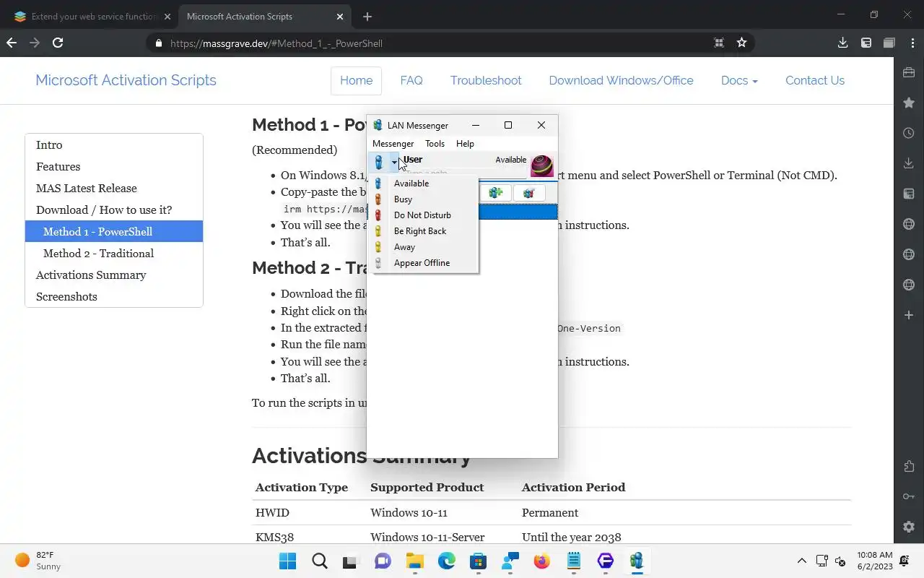The height and width of the screenshot is (578, 924).
Task: Select Method 2 - Traditional in side navigation
Action: (114, 253)
